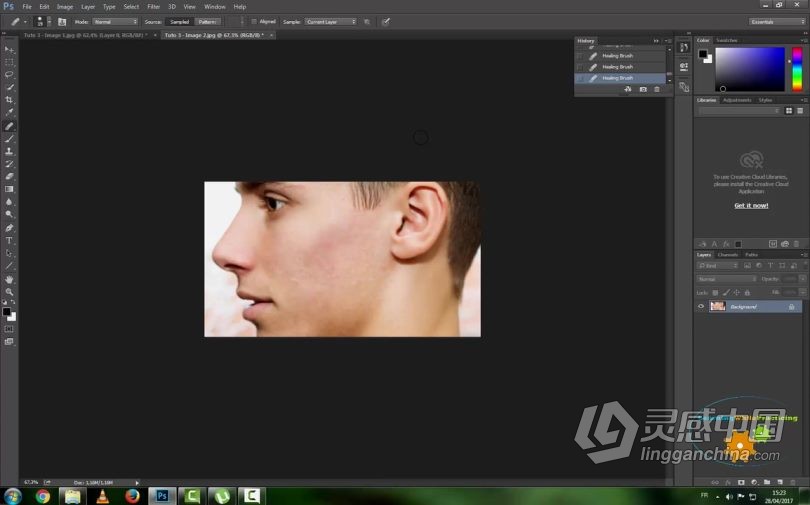Toggle pressure for size in options bar

tap(385, 22)
